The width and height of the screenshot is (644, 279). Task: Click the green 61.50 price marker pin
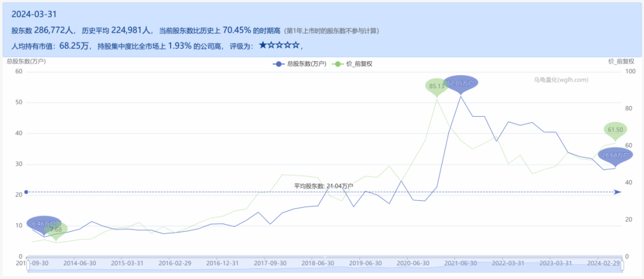pos(615,130)
